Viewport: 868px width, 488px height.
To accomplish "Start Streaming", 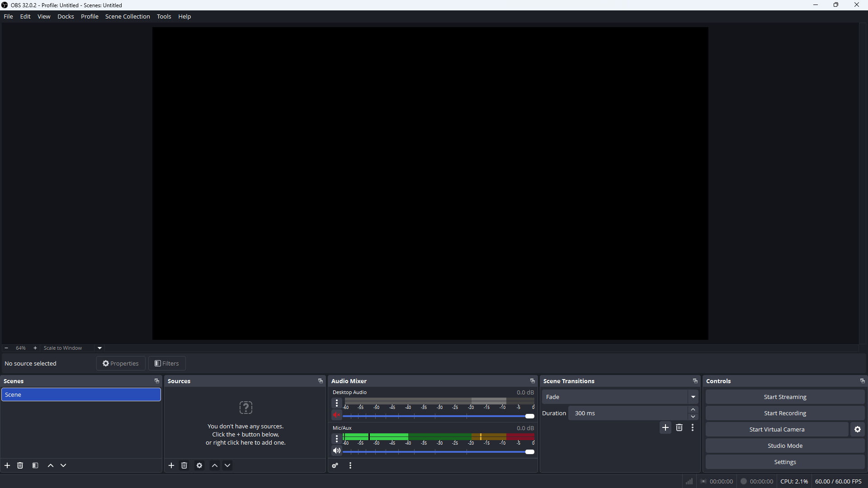I will click(x=785, y=397).
